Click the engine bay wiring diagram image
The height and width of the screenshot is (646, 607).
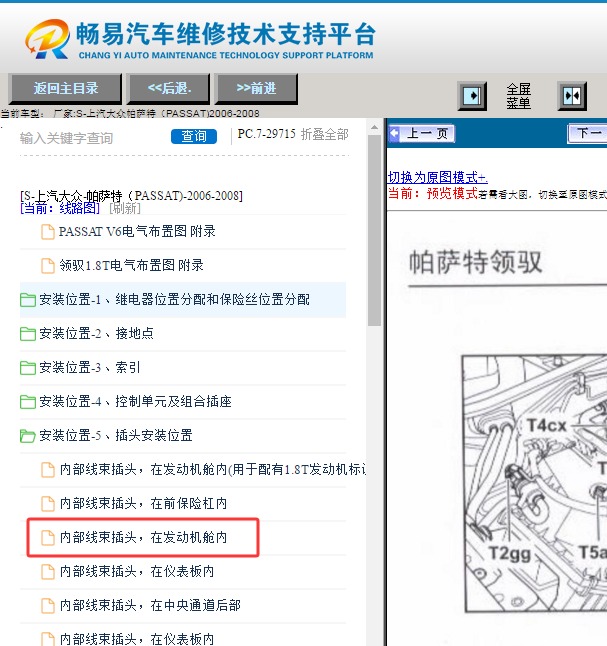[534, 484]
